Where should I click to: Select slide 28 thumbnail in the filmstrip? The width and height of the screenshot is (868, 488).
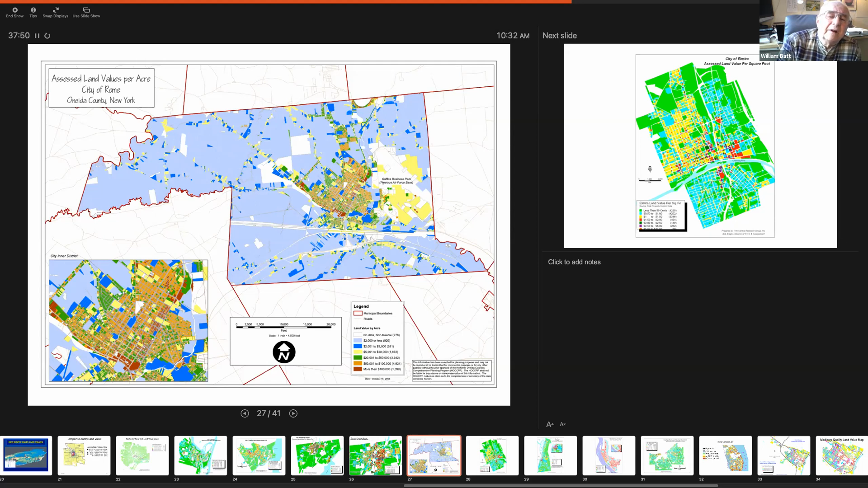[x=492, y=455]
